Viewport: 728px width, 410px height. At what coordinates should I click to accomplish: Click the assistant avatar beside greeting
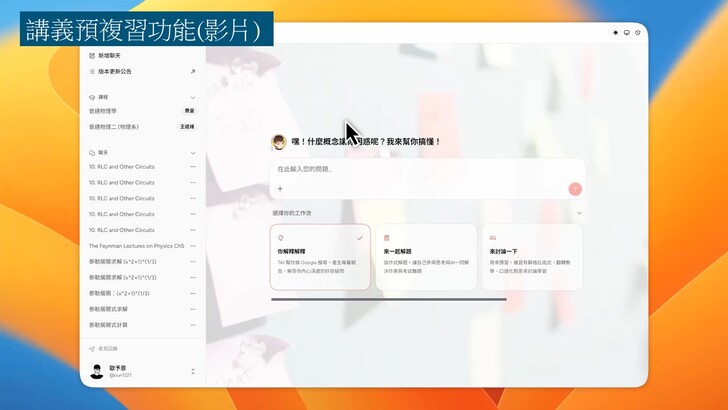click(279, 142)
